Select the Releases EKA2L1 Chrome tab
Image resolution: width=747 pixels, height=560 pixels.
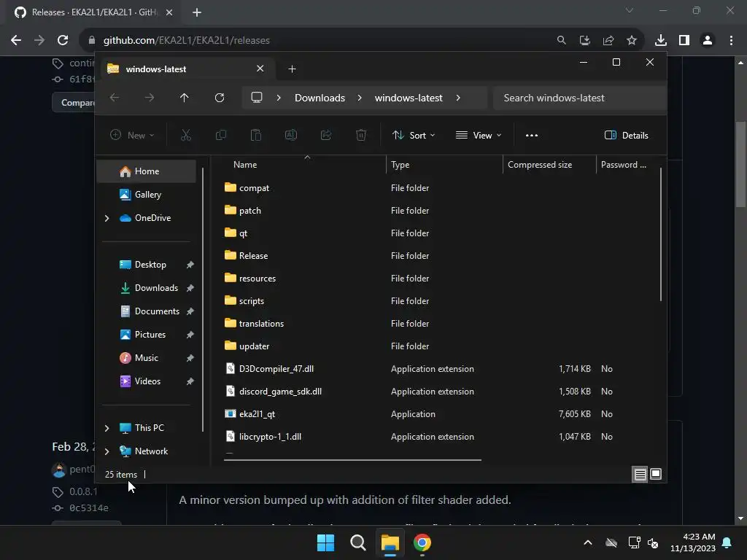(93, 12)
